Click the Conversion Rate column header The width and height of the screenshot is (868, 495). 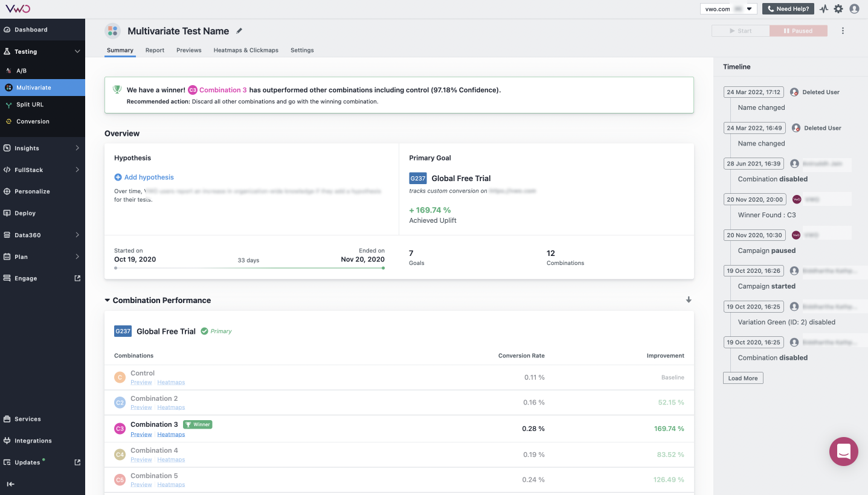coord(521,356)
